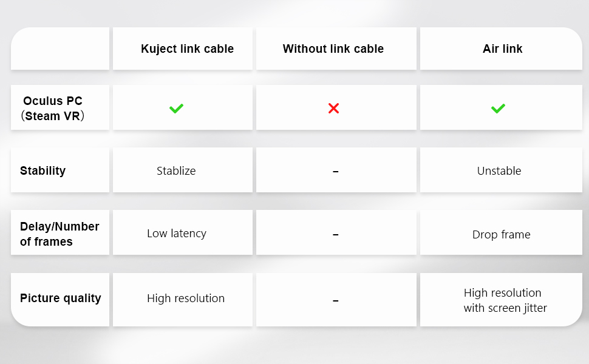589x364 pixels.
Task: Click the Unstable cell text
Action: 499,171
